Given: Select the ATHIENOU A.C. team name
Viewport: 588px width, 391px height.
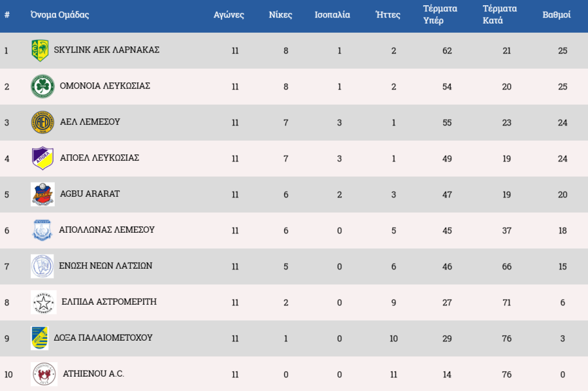Looking at the screenshot, I should [93, 373].
